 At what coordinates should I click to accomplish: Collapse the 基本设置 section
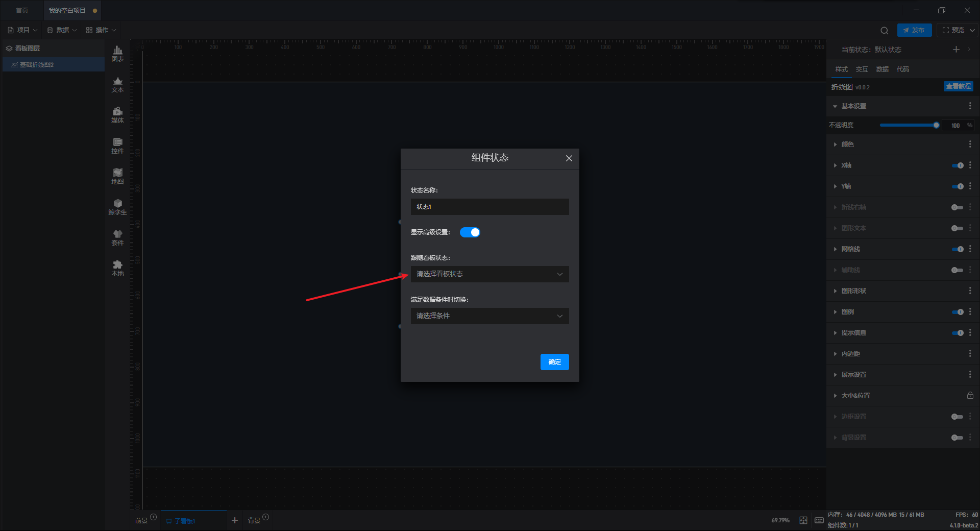tap(835, 106)
